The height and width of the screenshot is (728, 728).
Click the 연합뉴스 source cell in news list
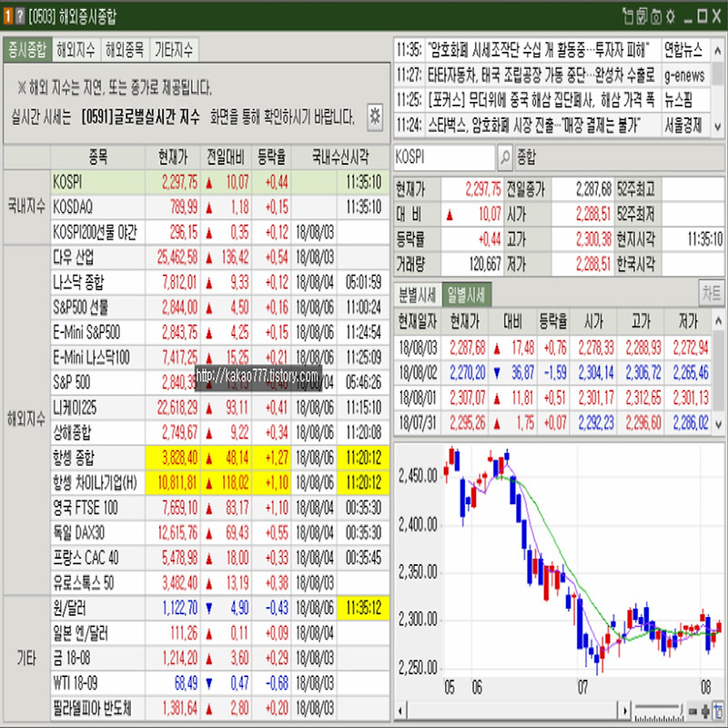click(685, 49)
